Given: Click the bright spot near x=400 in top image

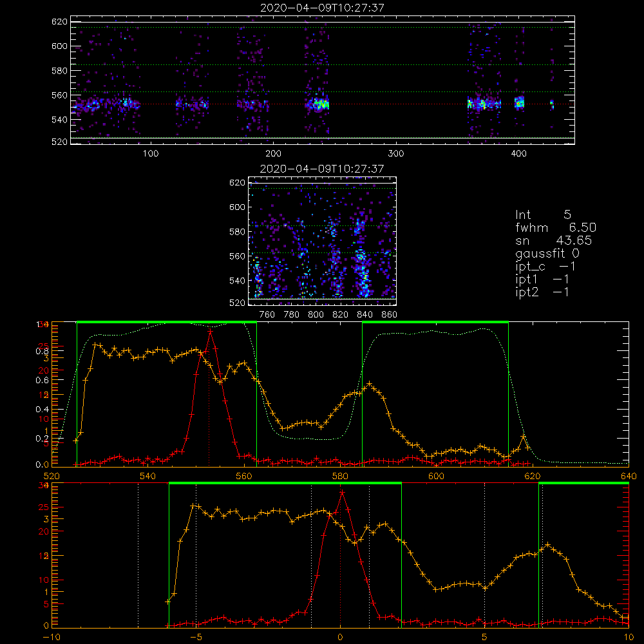Looking at the screenshot, I should click(x=520, y=102).
